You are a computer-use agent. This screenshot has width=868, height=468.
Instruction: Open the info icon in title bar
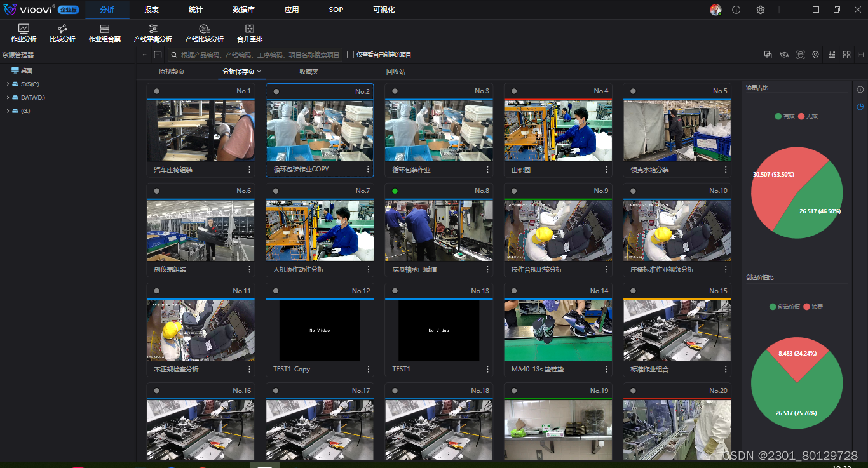click(736, 10)
